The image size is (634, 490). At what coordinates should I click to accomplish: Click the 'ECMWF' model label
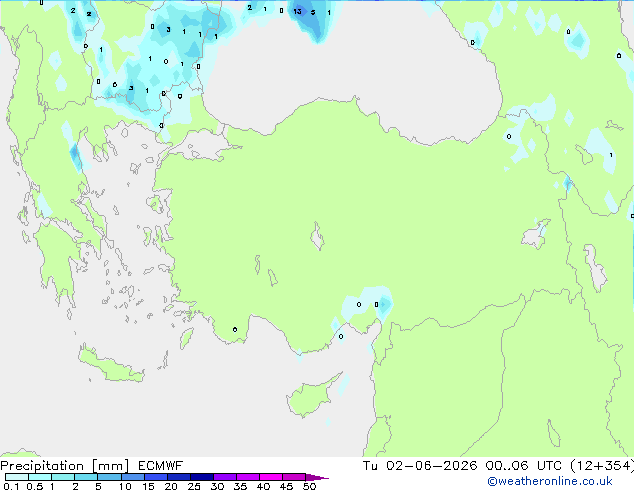click(x=161, y=466)
